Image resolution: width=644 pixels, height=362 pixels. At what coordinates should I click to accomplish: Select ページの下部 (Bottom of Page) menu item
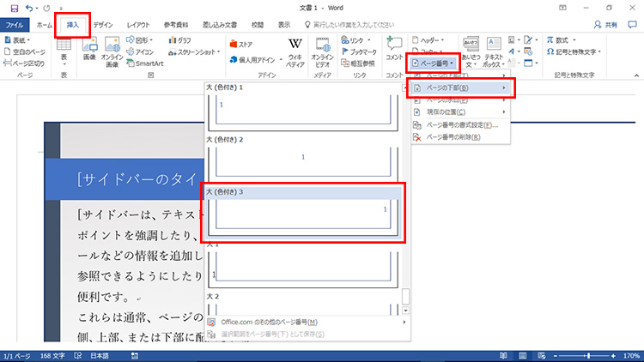click(x=459, y=87)
